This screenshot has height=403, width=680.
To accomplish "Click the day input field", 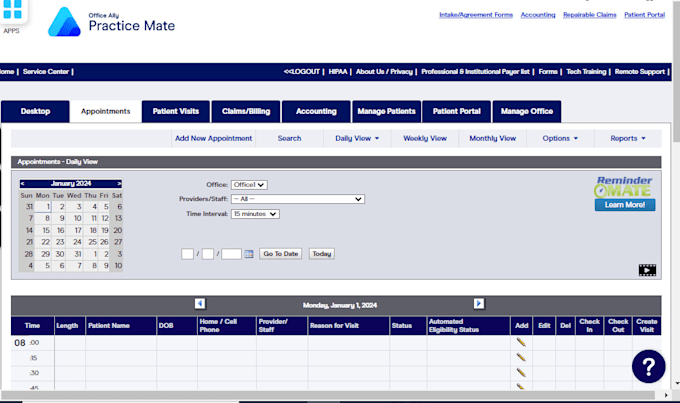I will (x=208, y=254).
